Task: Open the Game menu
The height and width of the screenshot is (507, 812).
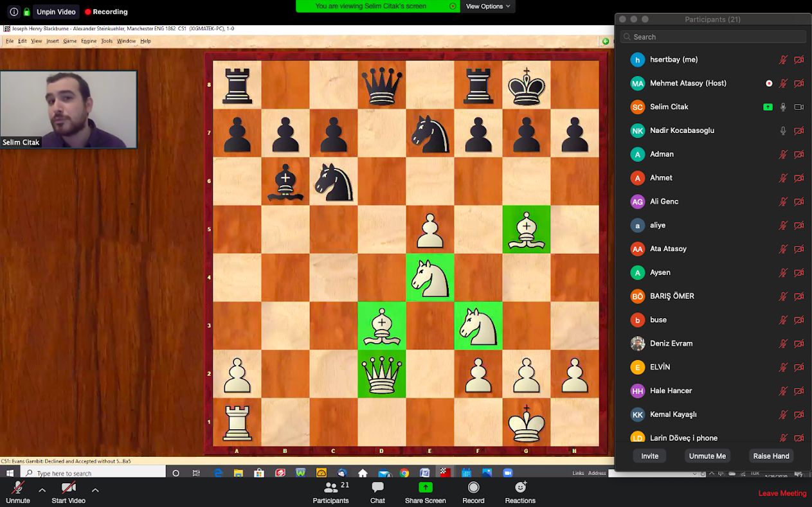Action: pos(69,41)
